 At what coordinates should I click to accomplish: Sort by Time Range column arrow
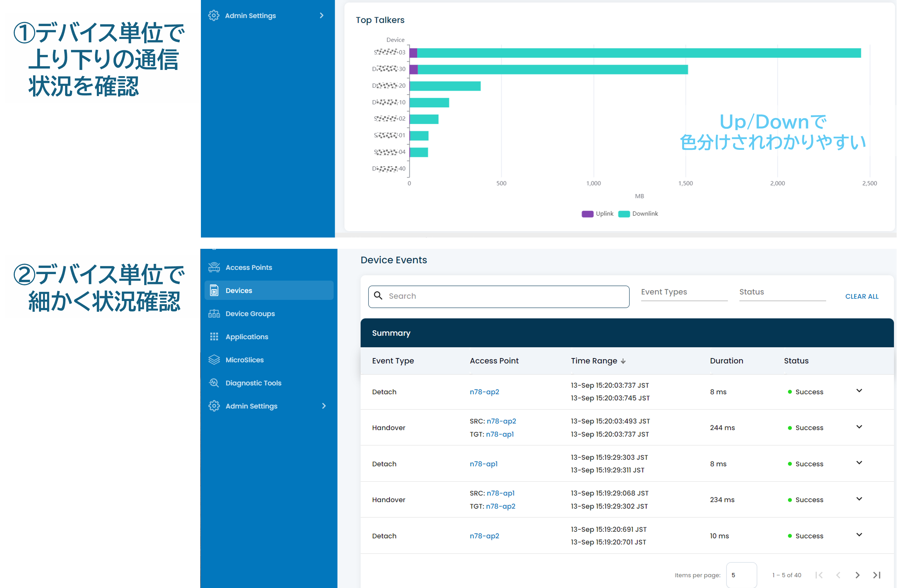623,361
